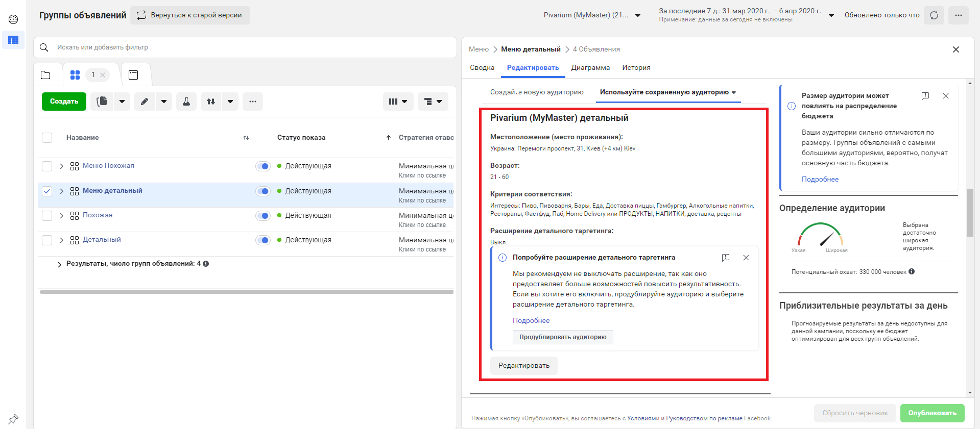The height and width of the screenshot is (429, 980).
Task: Open the campaigns folder tab icon
Action: [45, 75]
